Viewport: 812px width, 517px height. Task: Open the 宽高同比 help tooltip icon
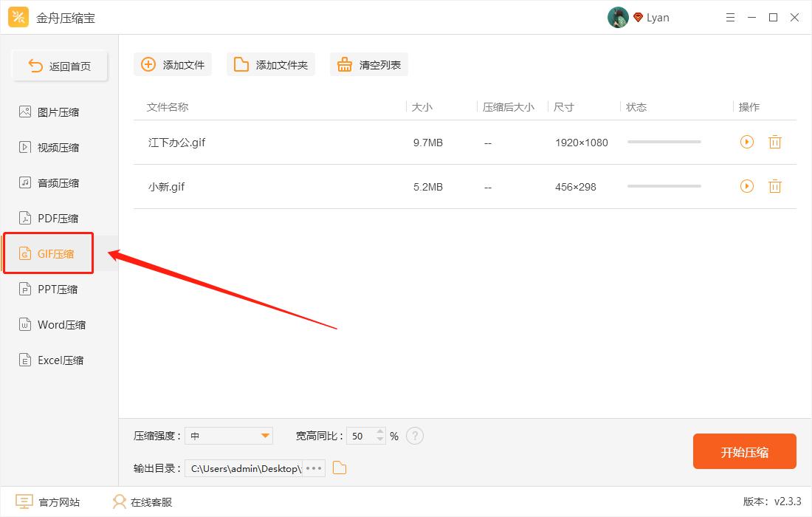coord(415,436)
